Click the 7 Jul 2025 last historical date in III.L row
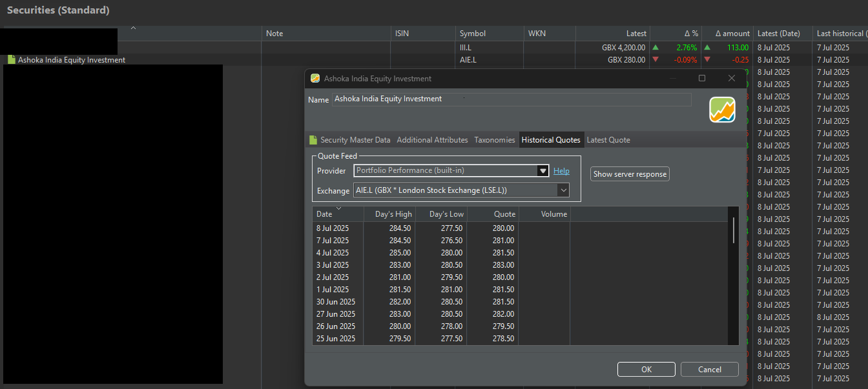This screenshot has width=868, height=389. tap(833, 48)
